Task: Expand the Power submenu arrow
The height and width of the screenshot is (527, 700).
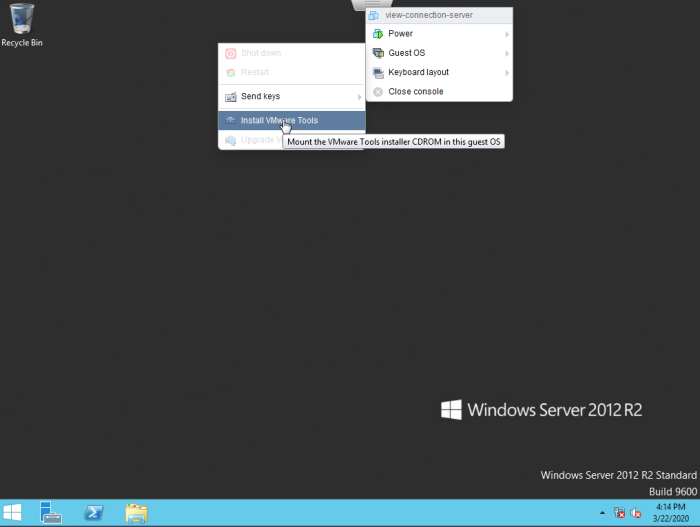Action: (x=507, y=34)
